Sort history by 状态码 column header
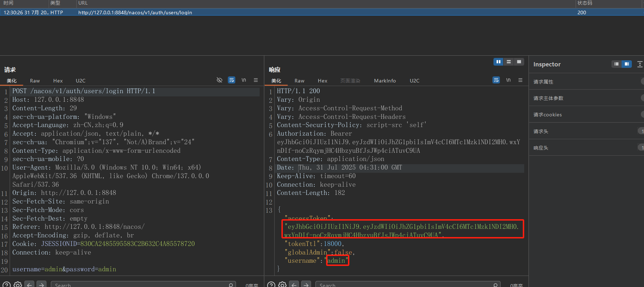644x287 pixels. (x=610, y=3)
